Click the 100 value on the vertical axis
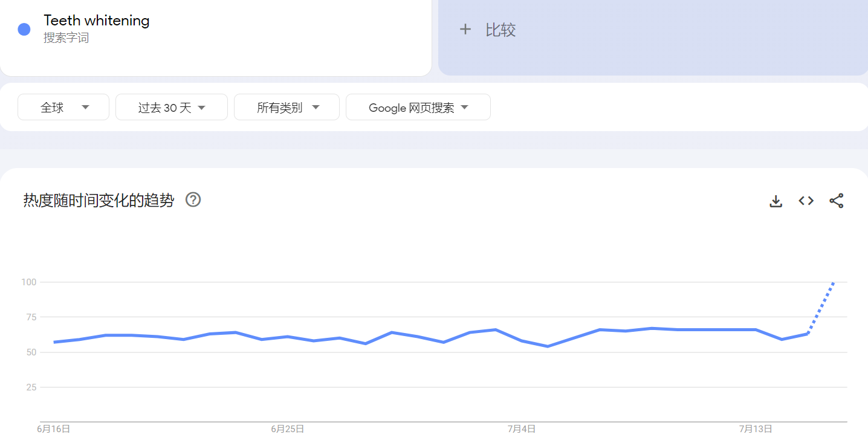Image resolution: width=868 pixels, height=440 pixels. pos(29,282)
